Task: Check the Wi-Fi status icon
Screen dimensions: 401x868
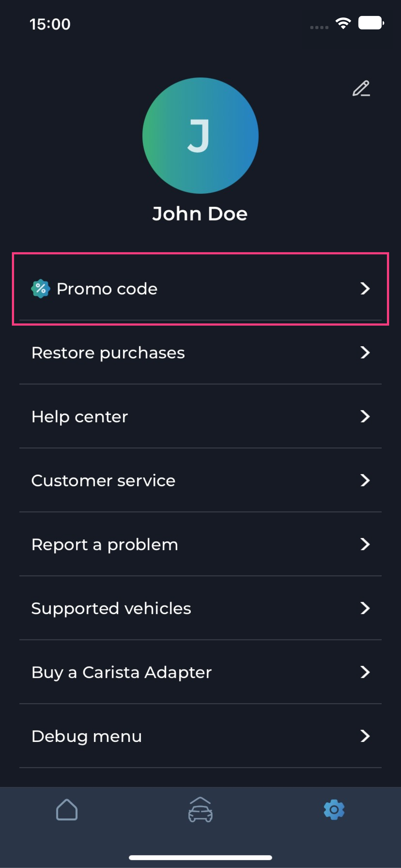Action: (x=343, y=23)
